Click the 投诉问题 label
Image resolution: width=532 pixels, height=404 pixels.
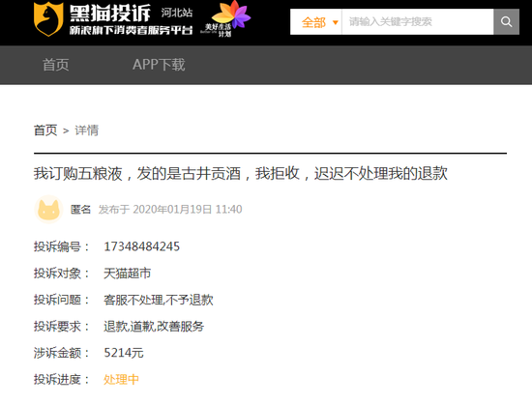(x=61, y=300)
